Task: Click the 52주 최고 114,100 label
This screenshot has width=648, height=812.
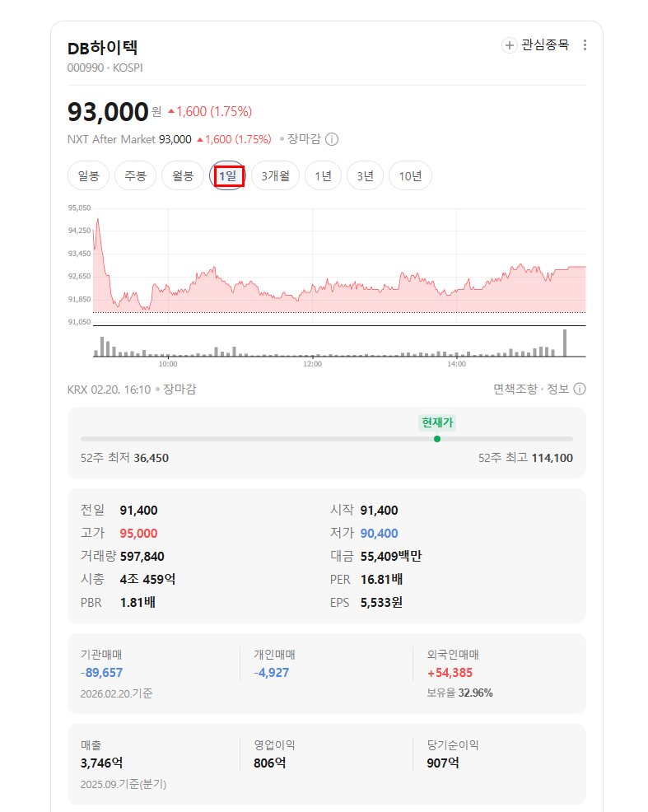Action: pos(525,458)
